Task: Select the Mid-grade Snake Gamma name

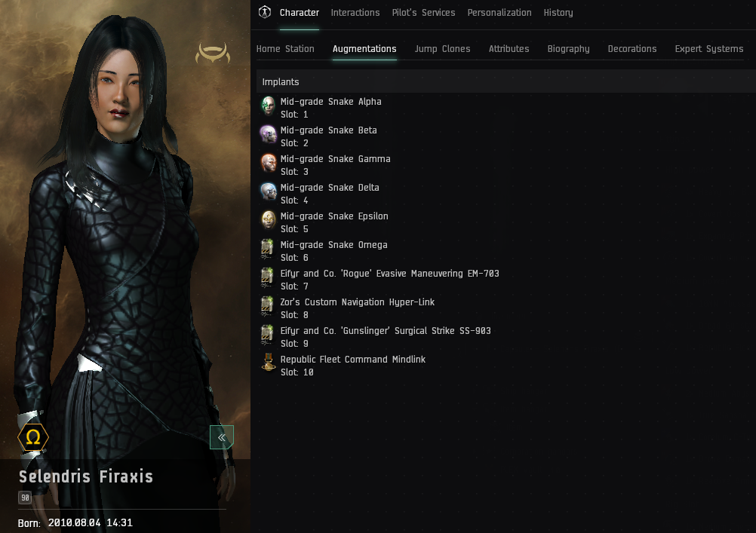Action: pos(335,158)
